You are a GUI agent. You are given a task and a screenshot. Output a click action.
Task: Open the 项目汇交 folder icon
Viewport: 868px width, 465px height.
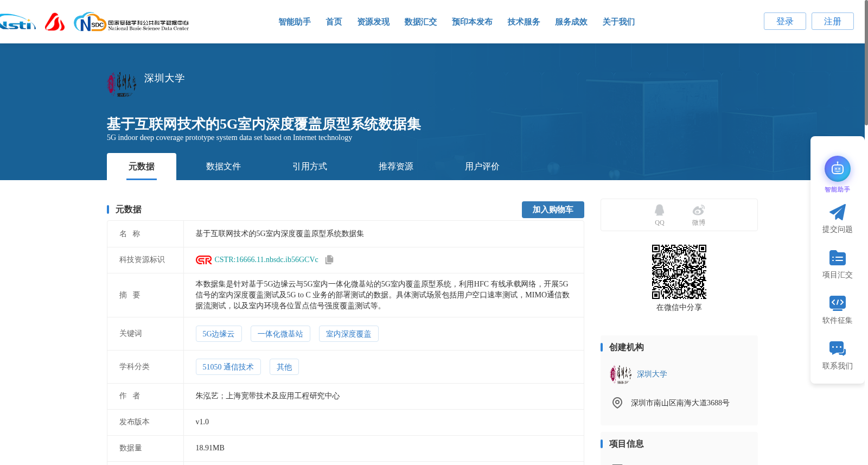coord(837,258)
